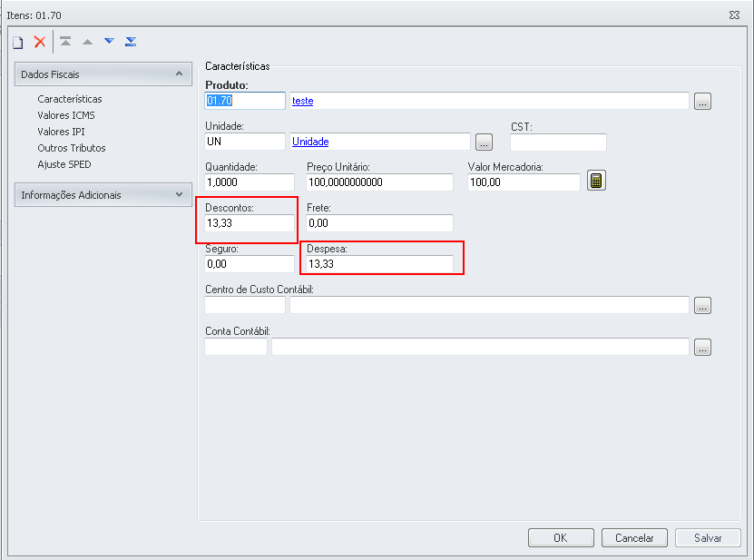Focus the Centro de Custo Contábil description field
The width and height of the screenshot is (754, 560).
point(489,305)
